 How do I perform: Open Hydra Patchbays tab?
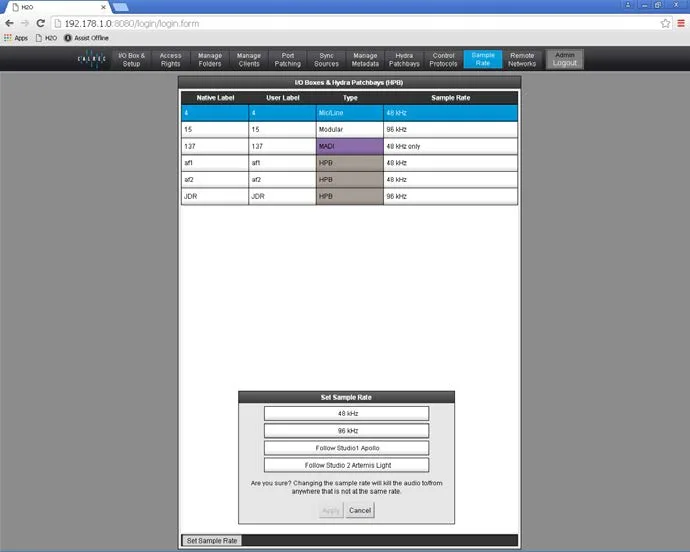pyautogui.click(x=404, y=59)
